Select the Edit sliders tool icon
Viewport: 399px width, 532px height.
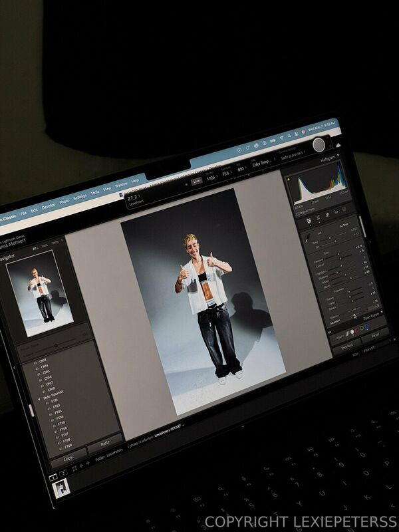pos(309,221)
